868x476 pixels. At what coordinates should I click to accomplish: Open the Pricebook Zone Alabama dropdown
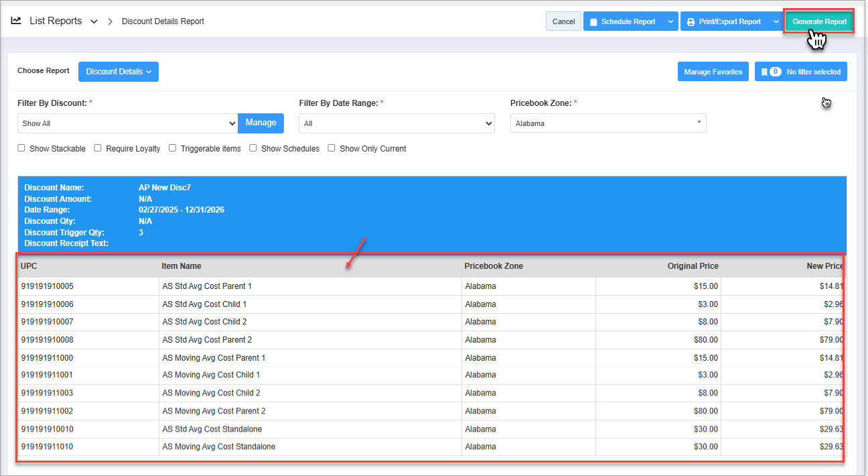[x=607, y=123]
